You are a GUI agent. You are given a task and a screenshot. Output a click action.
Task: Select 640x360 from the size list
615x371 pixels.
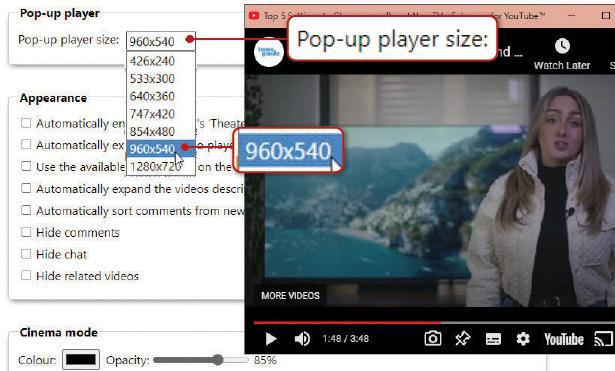point(161,96)
